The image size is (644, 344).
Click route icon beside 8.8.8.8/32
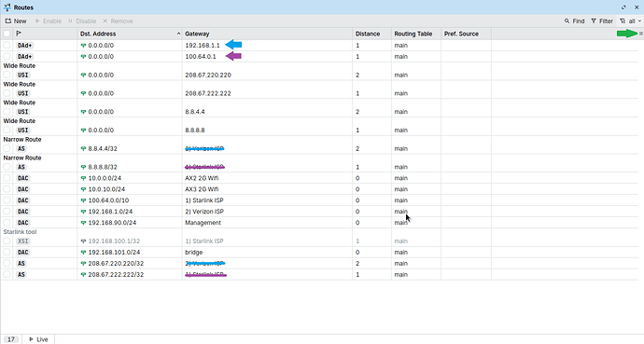(x=83, y=167)
